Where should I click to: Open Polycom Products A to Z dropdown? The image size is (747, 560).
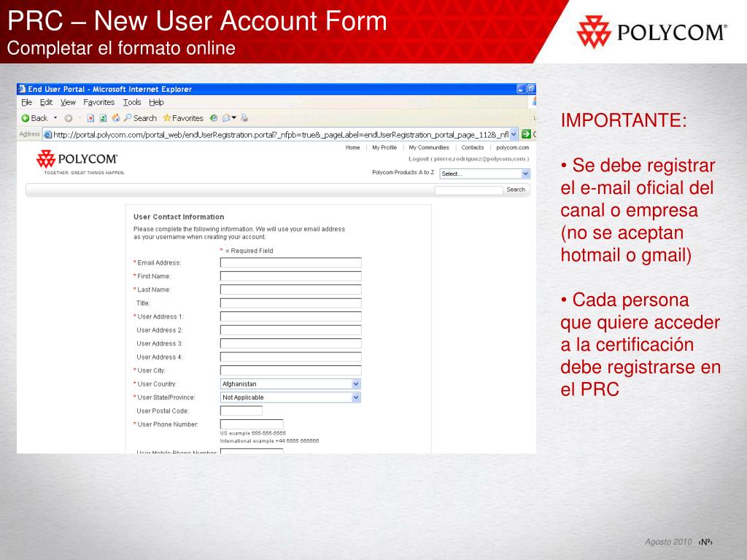[x=484, y=174]
